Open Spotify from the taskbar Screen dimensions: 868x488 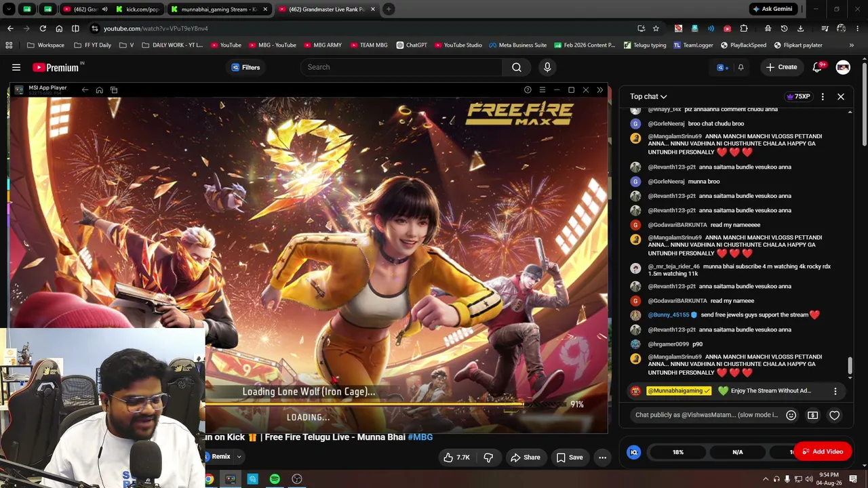275,479
